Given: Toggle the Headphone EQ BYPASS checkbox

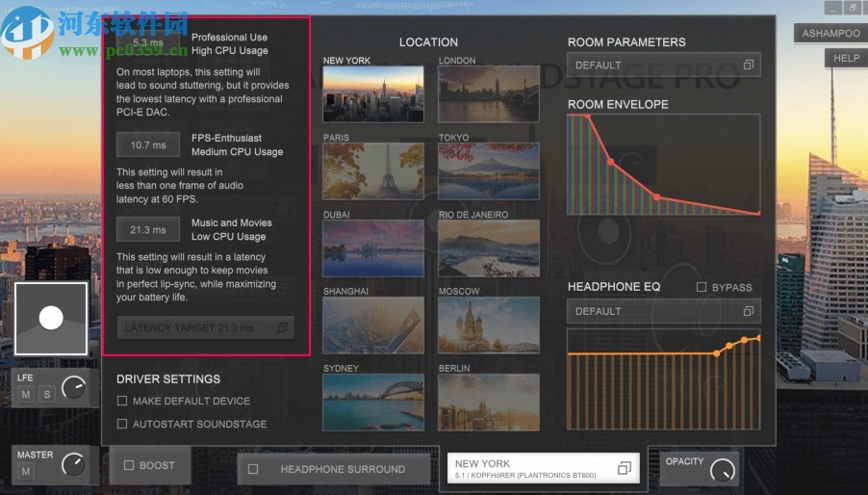Looking at the screenshot, I should (x=702, y=287).
